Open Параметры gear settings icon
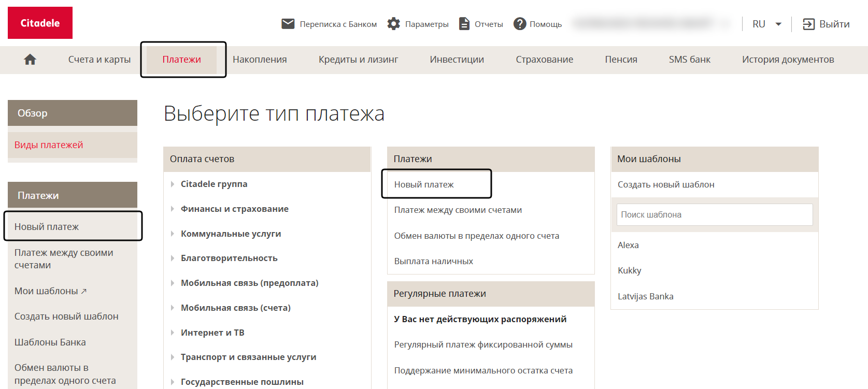 (x=394, y=24)
